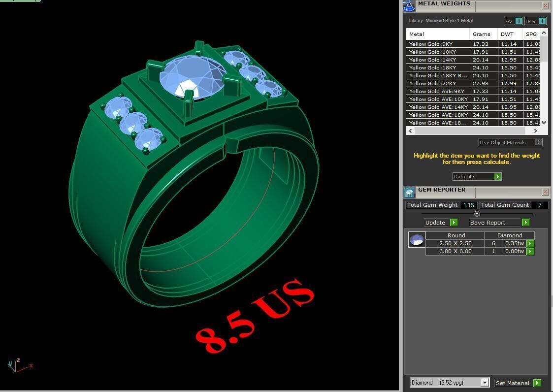
Task: Select the Yellow Gold:14KY row
Action: click(x=473, y=60)
